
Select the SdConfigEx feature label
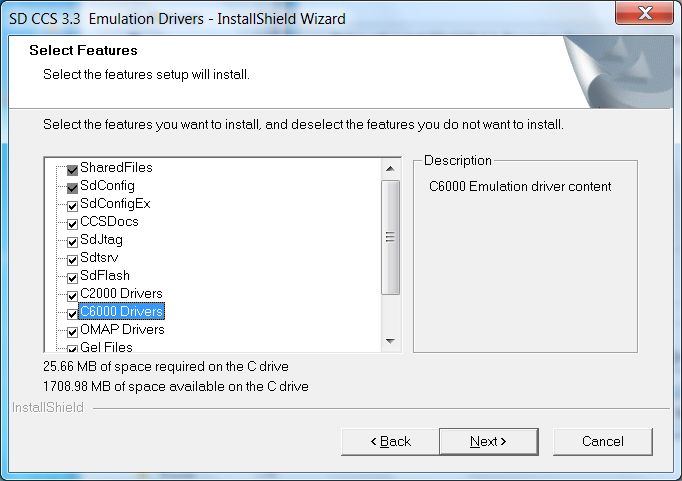[x=115, y=204]
